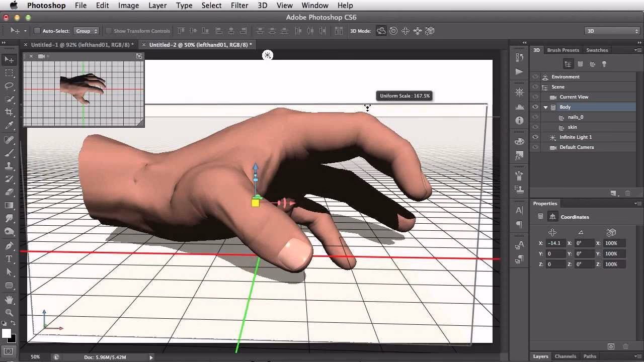Select the Type tool

(x=9, y=258)
